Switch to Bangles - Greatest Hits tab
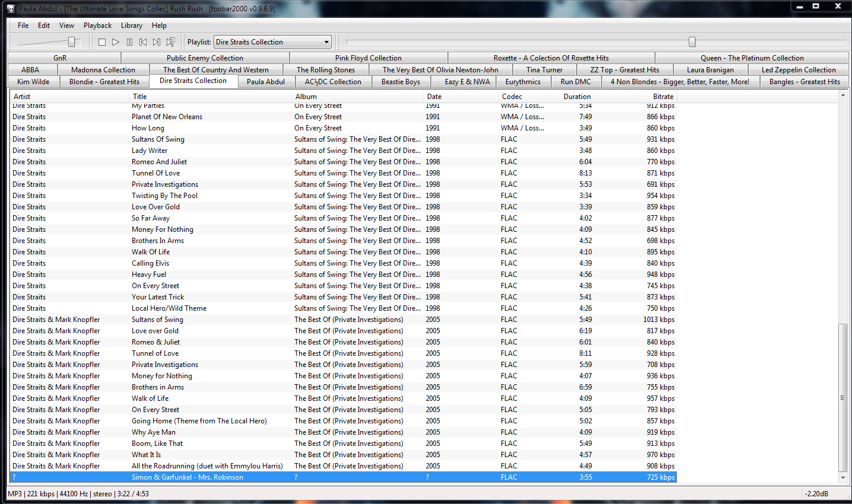 pos(805,82)
